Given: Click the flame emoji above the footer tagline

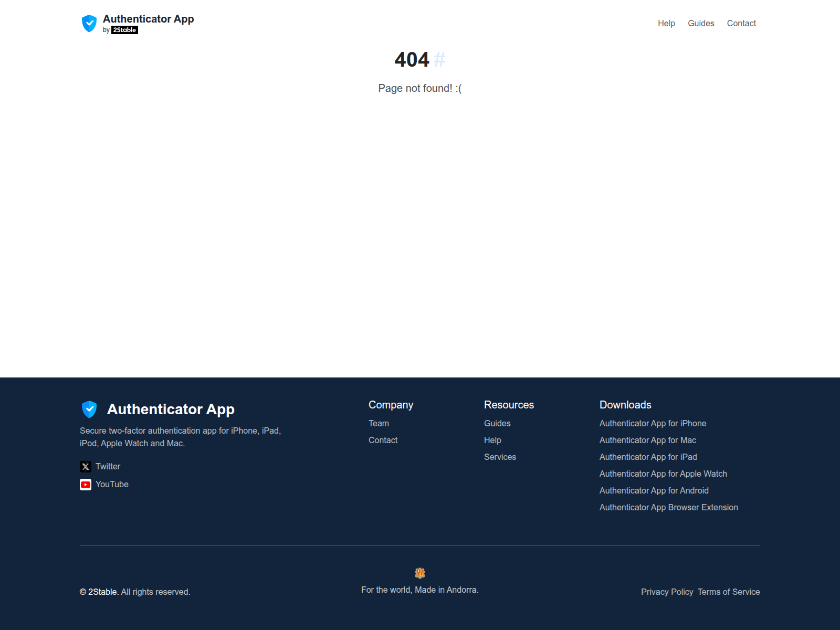Looking at the screenshot, I should pos(419,573).
